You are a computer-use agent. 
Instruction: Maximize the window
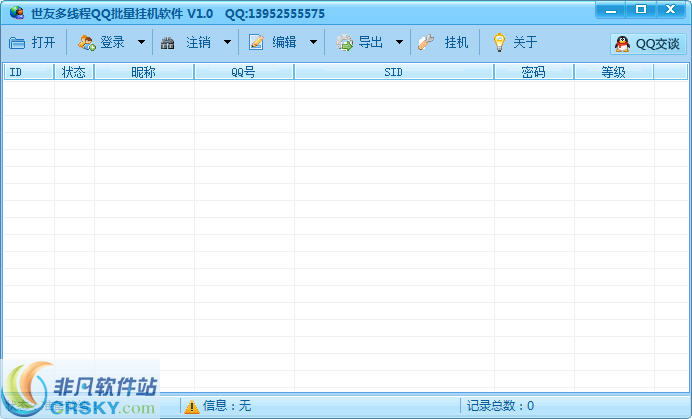[x=641, y=10]
